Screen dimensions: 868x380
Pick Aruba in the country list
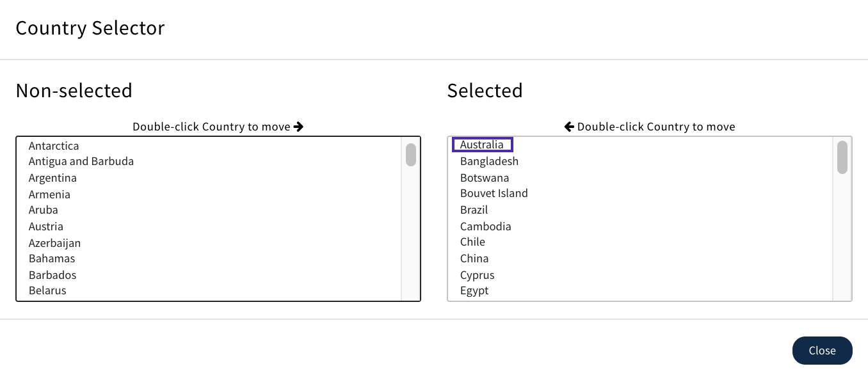coord(44,210)
